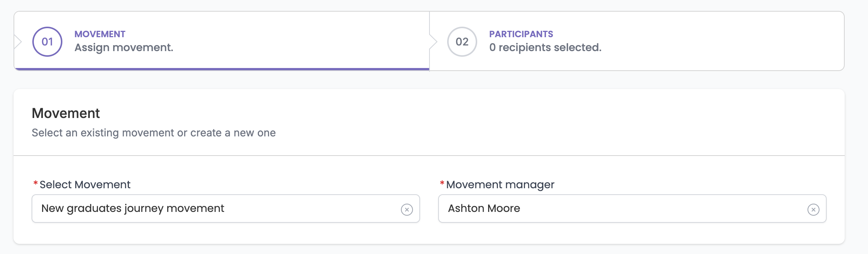Click the "0 recipients selected." text
868x254 pixels.
tap(545, 48)
